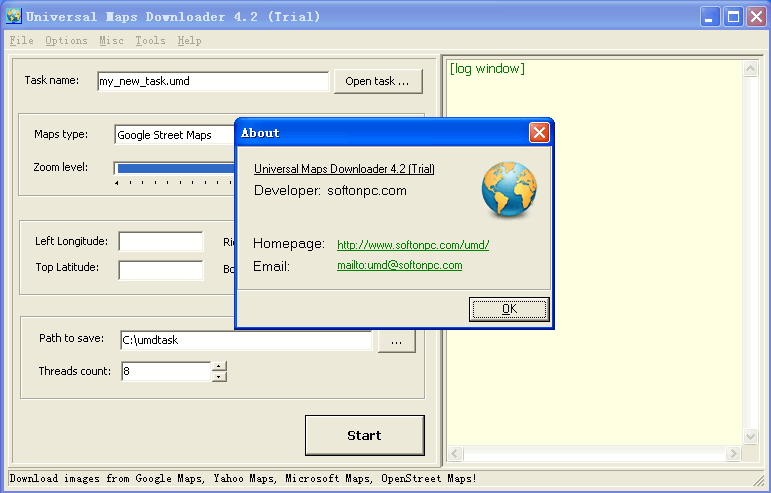Expand the Maps type combo box
Viewport: 771px width, 493px height.
click(x=174, y=135)
